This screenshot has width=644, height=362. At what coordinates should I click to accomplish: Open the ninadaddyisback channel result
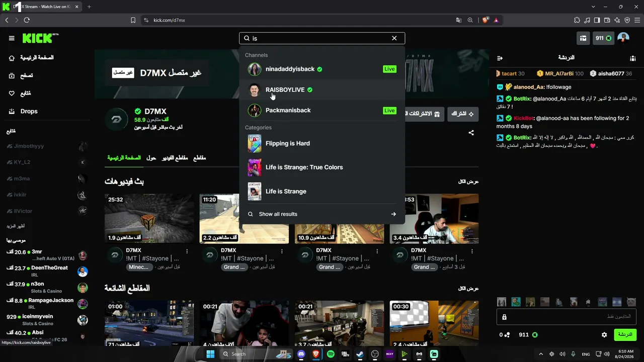(x=322, y=69)
